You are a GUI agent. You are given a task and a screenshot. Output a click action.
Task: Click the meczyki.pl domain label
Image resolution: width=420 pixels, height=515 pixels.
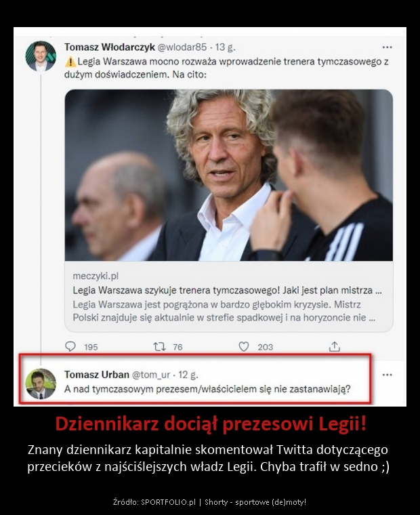(96, 276)
